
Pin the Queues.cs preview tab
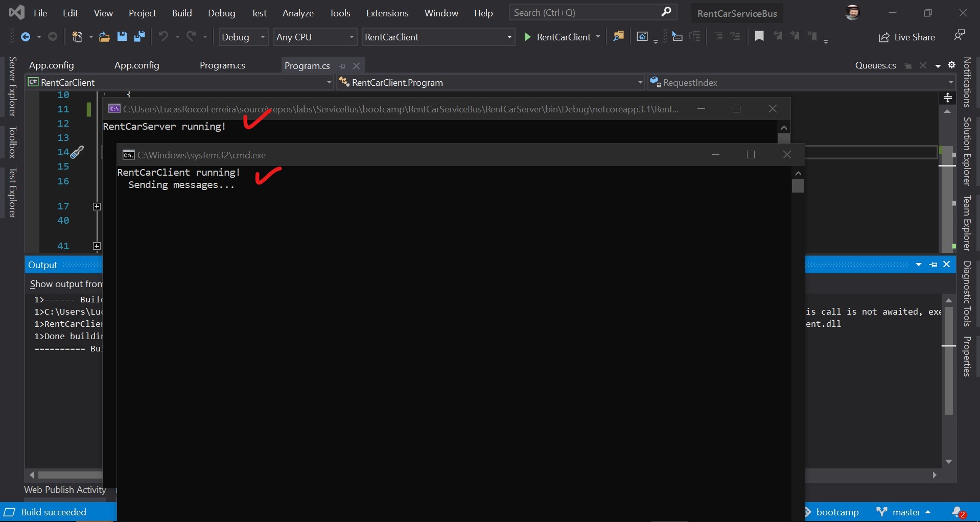[x=908, y=66]
